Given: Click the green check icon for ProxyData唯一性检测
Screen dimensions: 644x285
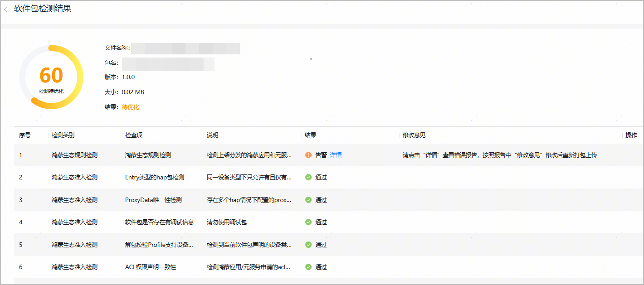Looking at the screenshot, I should click(308, 200).
